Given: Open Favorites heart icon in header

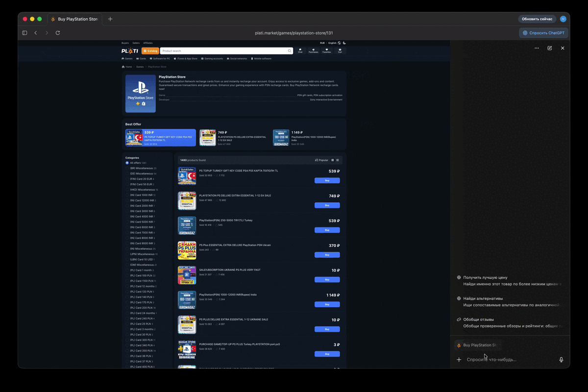Looking at the screenshot, I should (x=327, y=50).
